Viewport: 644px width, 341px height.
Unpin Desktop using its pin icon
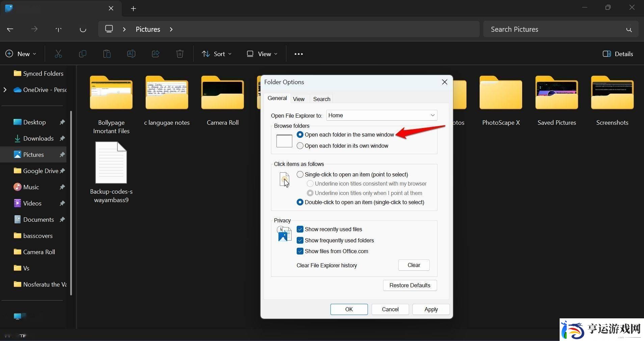[62, 122]
